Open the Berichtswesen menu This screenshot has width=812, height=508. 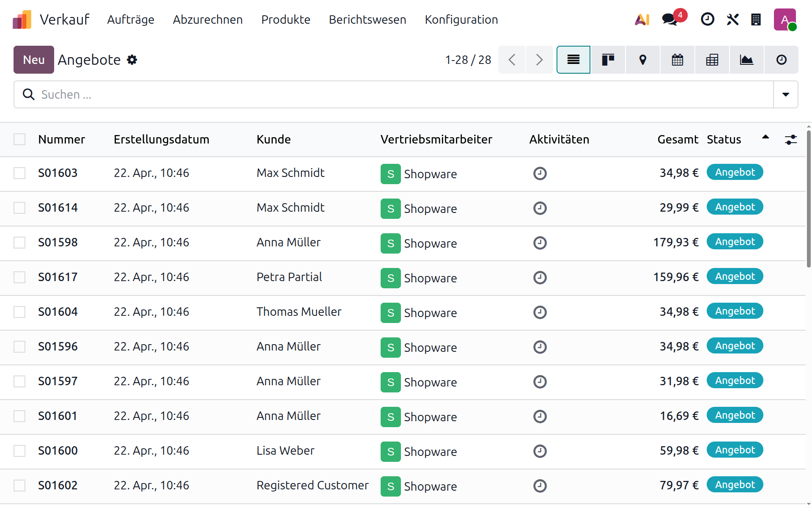pyautogui.click(x=368, y=19)
